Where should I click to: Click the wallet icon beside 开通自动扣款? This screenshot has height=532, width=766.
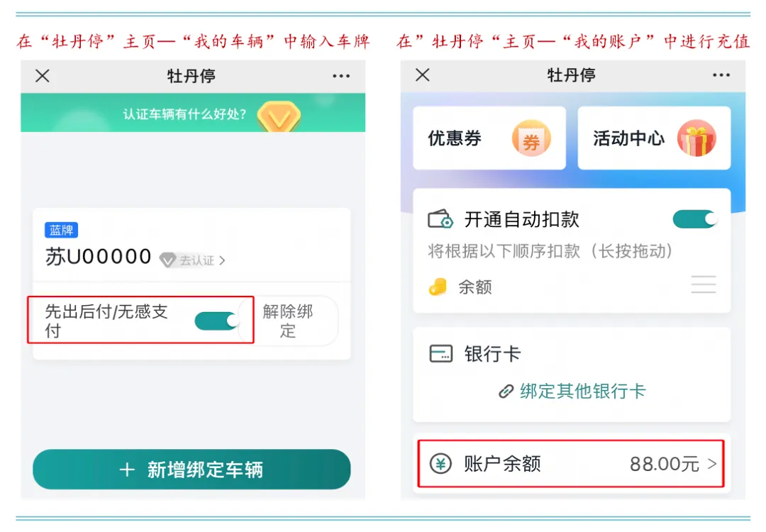440,219
